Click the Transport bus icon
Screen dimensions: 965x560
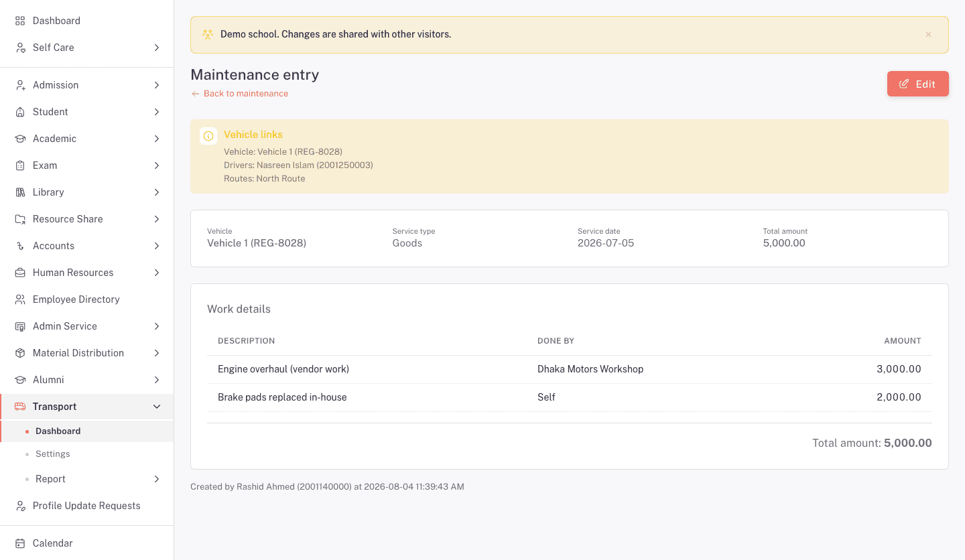pyautogui.click(x=20, y=407)
